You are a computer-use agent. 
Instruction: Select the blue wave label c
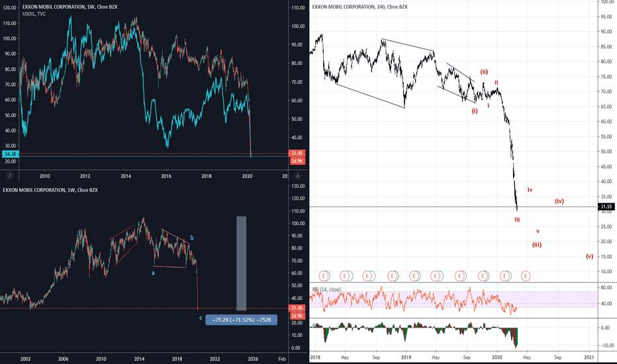[x=201, y=318]
